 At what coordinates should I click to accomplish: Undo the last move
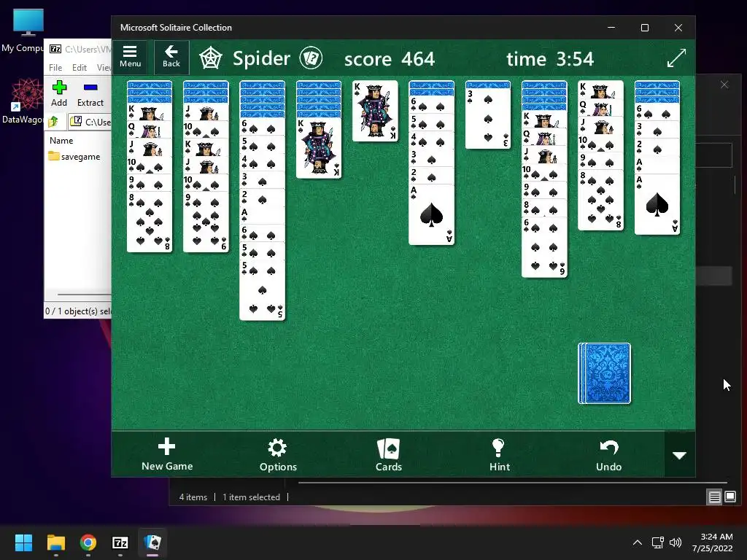point(609,455)
